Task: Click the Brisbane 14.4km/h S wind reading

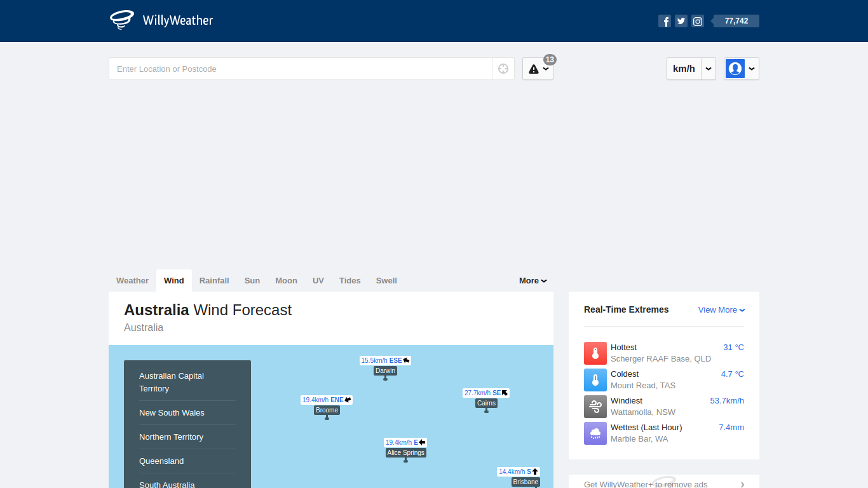Action: tap(519, 471)
